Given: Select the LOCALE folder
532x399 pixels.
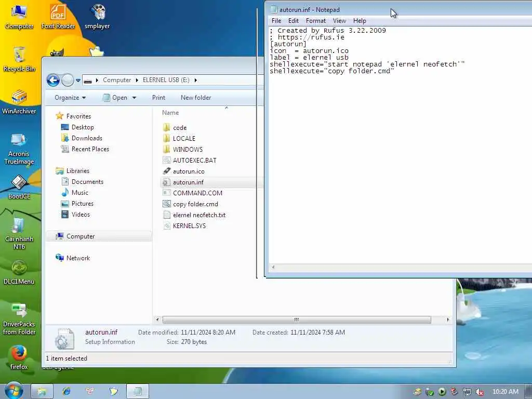Looking at the screenshot, I should pyautogui.click(x=184, y=138).
